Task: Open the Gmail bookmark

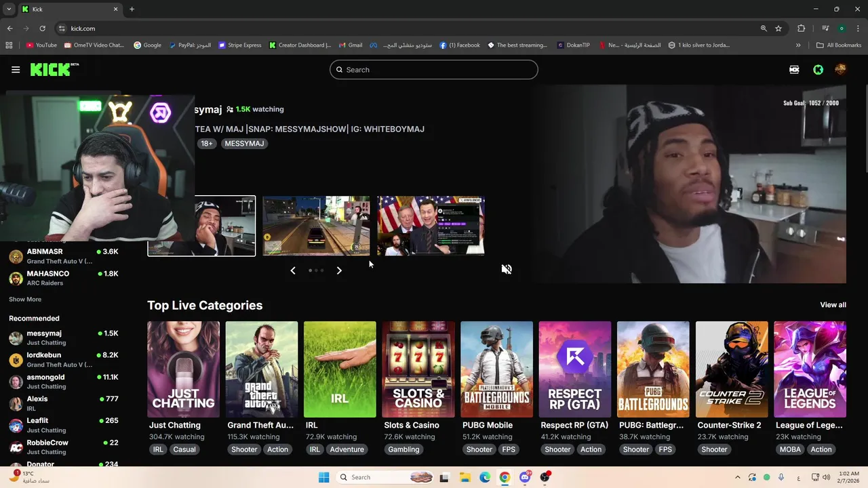Action: (x=351, y=45)
